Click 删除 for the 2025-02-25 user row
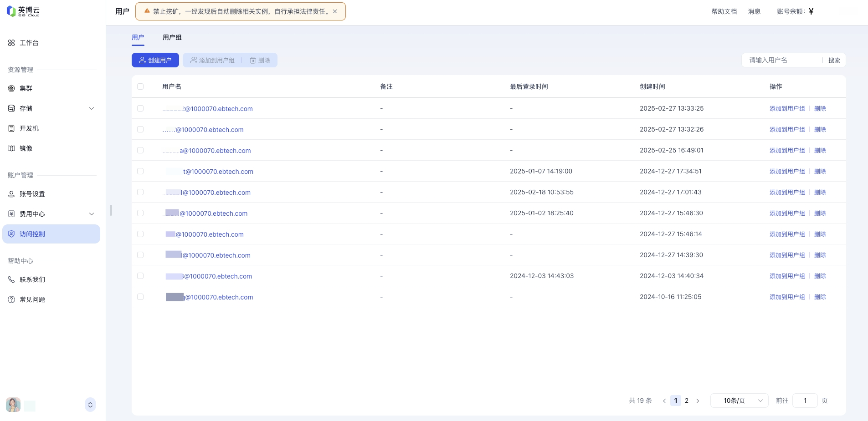Viewport: 868px width, 421px height. (820, 150)
